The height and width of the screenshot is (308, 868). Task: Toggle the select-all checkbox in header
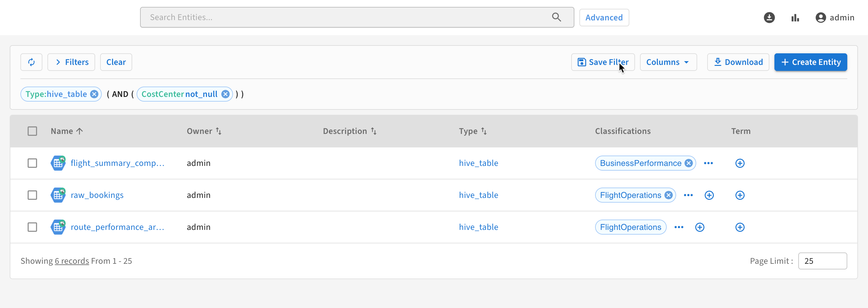[x=32, y=131]
